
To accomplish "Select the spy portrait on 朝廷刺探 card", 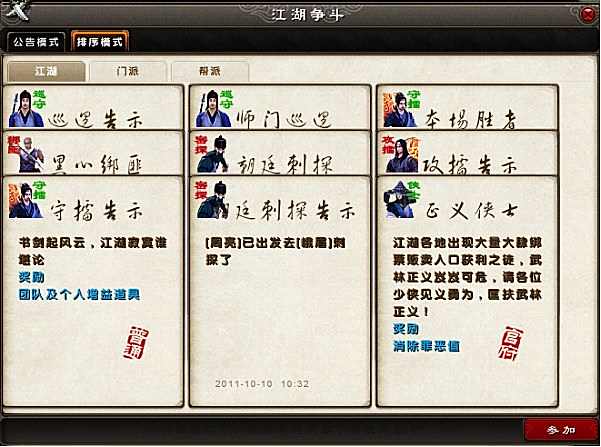I will pos(213,154).
